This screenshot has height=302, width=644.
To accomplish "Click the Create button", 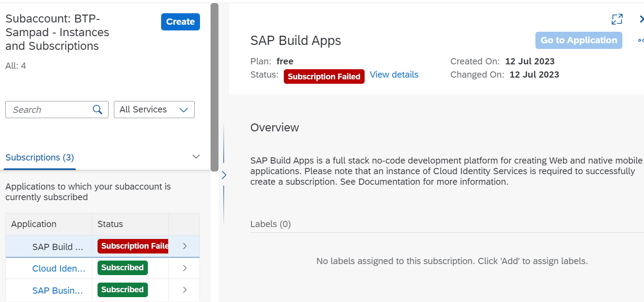I will (180, 22).
